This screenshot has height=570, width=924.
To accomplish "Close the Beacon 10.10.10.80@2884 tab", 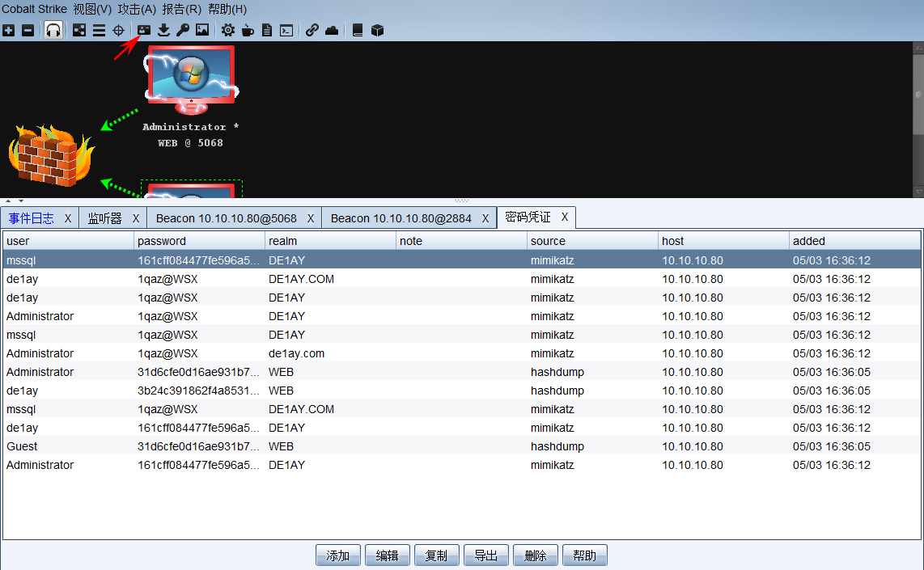I will [485, 218].
